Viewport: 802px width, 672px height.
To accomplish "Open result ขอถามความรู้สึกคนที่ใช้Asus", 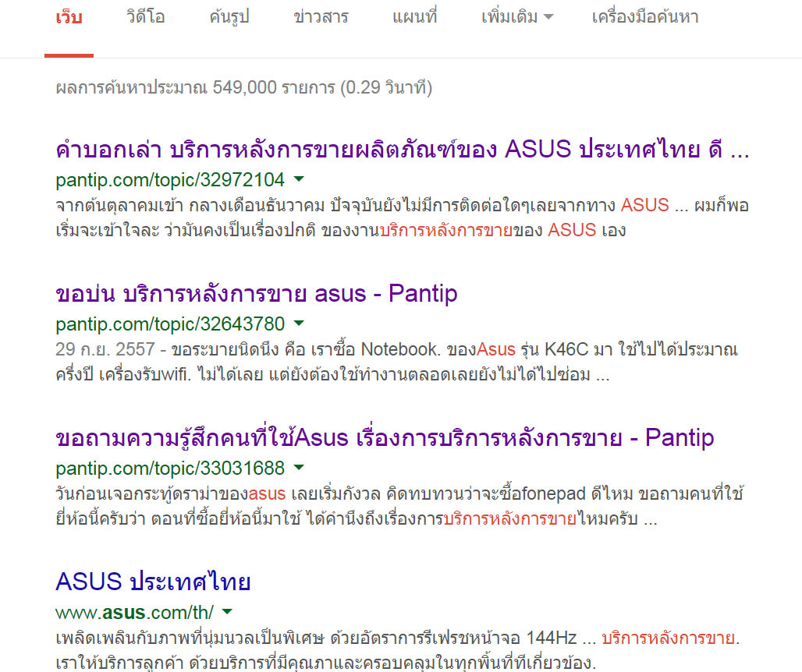I will (385, 438).
